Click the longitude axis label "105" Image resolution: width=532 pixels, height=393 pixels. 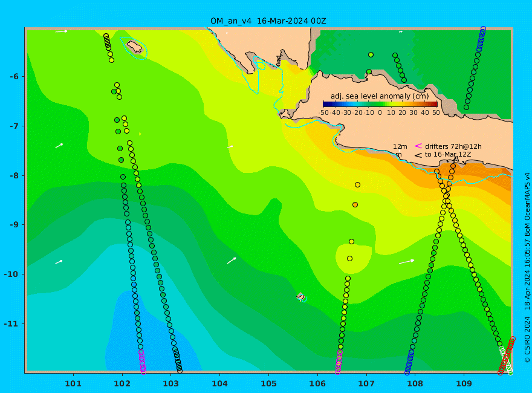click(x=268, y=384)
